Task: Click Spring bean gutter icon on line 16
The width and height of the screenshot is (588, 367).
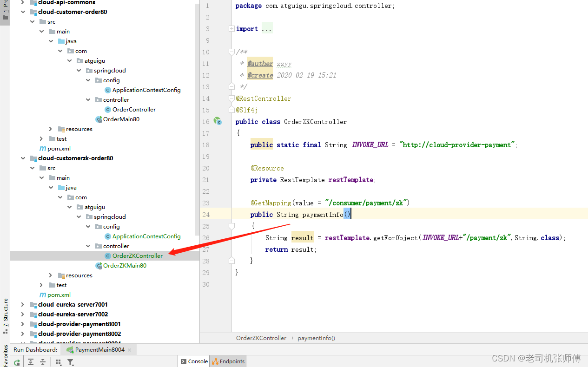Action: click(217, 121)
